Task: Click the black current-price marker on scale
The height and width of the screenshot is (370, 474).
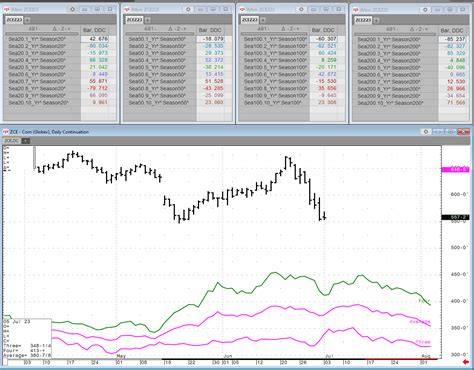Action: coord(455,217)
